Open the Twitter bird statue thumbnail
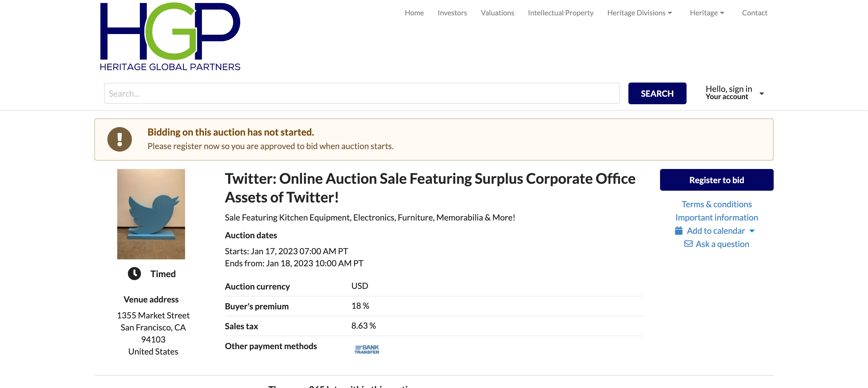The width and height of the screenshot is (868, 388). coord(151,214)
